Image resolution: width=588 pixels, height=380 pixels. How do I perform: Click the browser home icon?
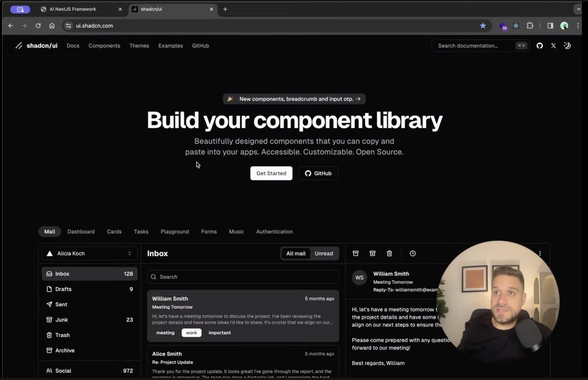pyautogui.click(x=52, y=25)
